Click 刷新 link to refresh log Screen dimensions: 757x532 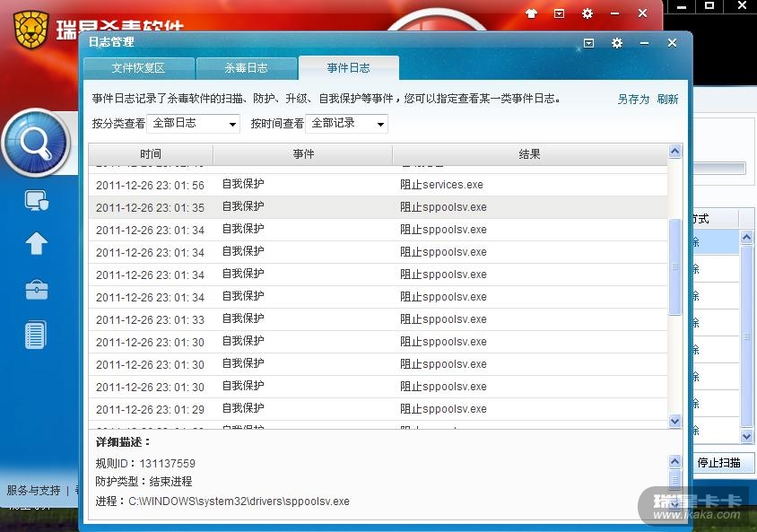tap(667, 100)
